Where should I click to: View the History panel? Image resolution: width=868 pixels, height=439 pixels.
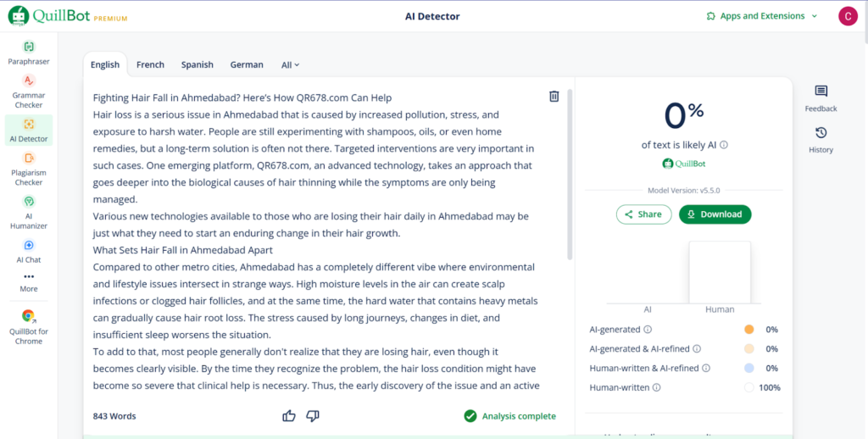pos(820,139)
